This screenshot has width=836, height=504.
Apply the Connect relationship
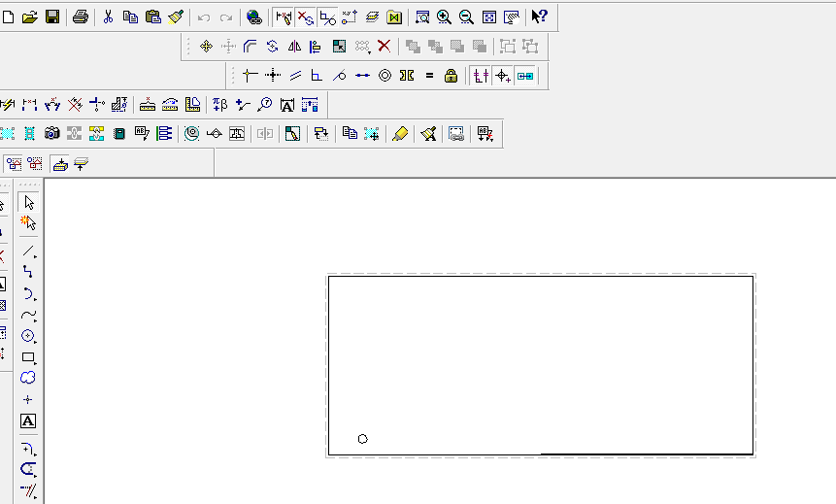pyautogui.click(x=251, y=76)
